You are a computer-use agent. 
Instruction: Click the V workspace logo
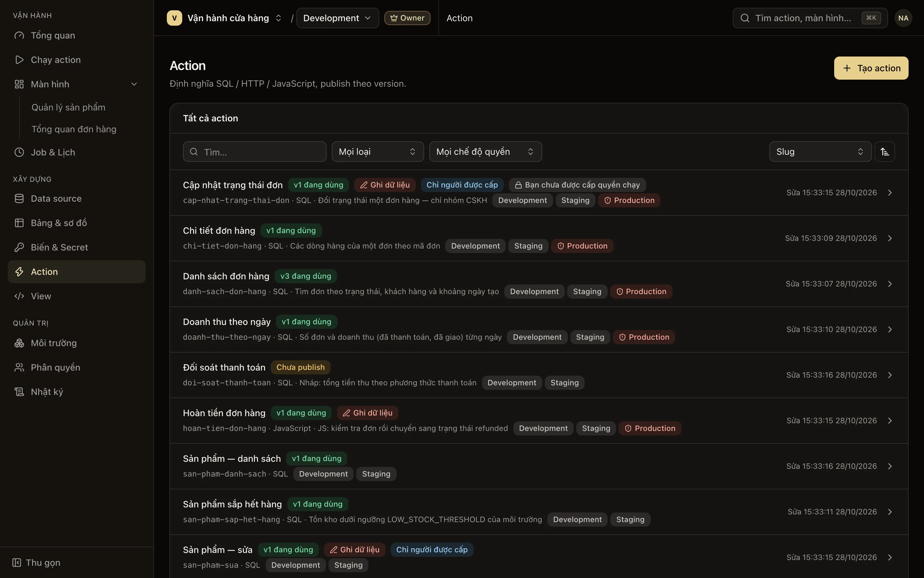[175, 18]
